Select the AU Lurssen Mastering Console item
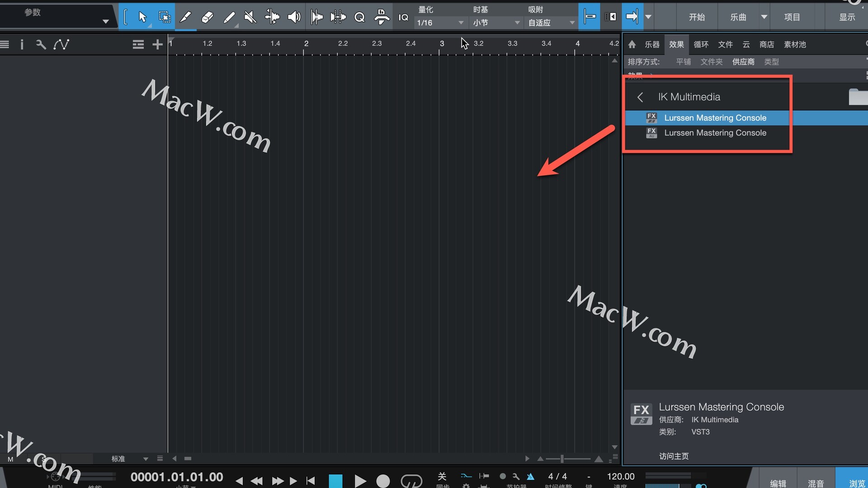Viewport: 868px width, 488px height. tap(715, 133)
